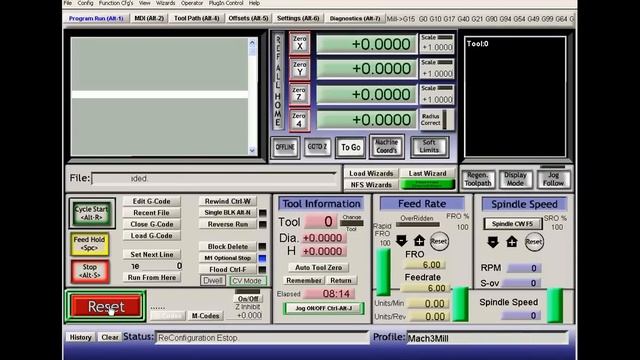The image size is (640, 360).
Task: Click the Feed Hold button
Action: 90,244
